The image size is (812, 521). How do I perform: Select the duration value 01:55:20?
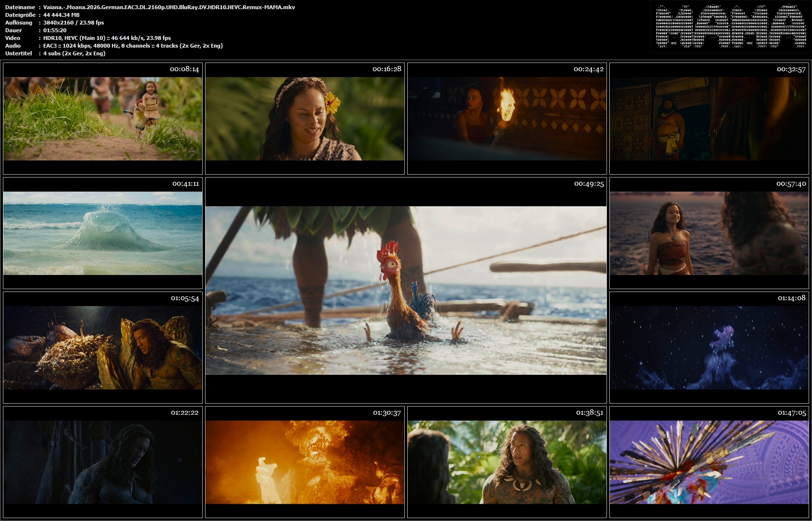coord(55,30)
